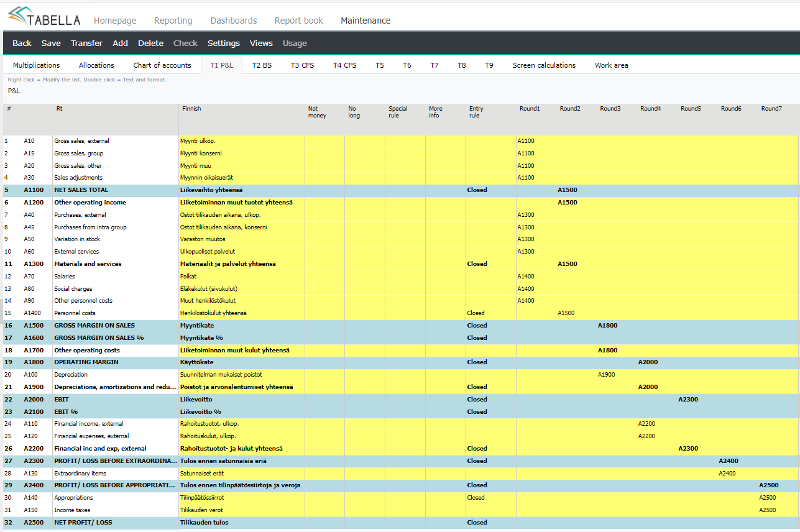Click the Back button
This screenshot has height=532, width=800.
point(22,43)
